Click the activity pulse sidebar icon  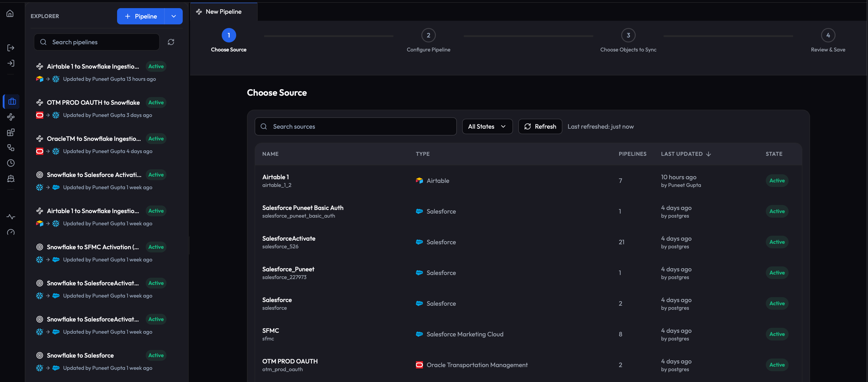point(11,217)
